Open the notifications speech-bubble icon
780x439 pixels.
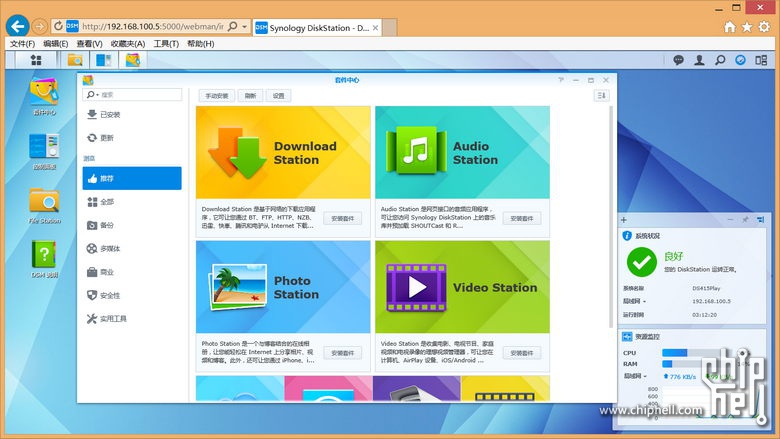point(679,60)
